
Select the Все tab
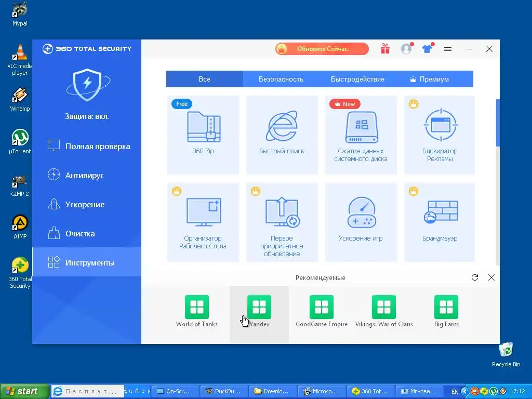[204, 79]
